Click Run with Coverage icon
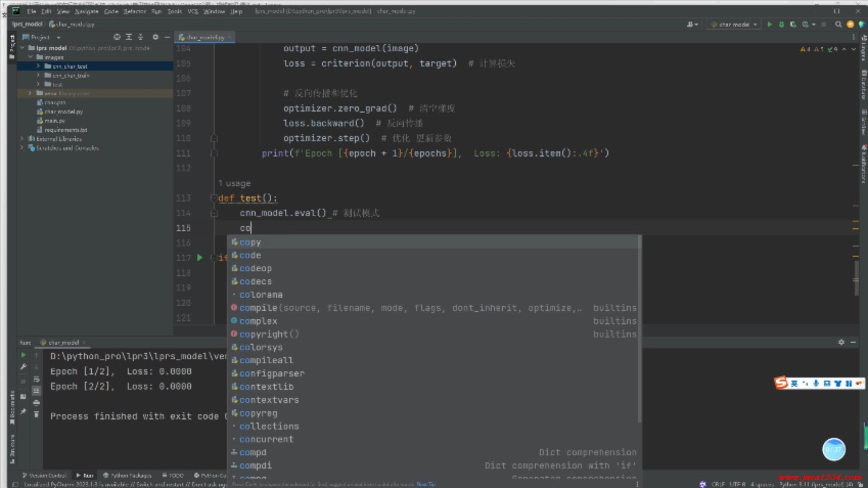Viewport: 868px width, 488px height. point(793,24)
